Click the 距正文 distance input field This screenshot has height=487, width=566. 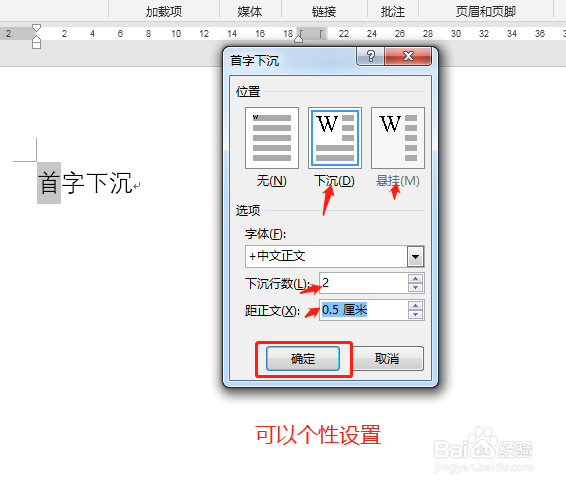(363, 310)
